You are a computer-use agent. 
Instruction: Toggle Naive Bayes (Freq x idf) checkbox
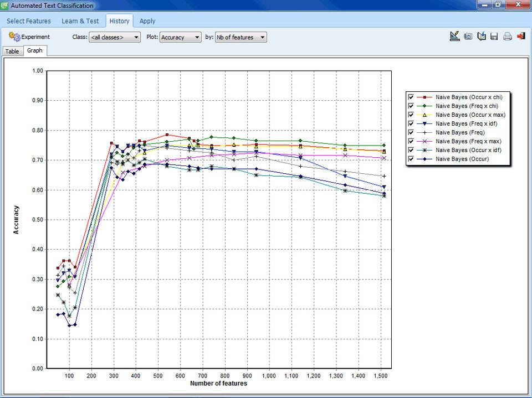pyautogui.click(x=411, y=123)
